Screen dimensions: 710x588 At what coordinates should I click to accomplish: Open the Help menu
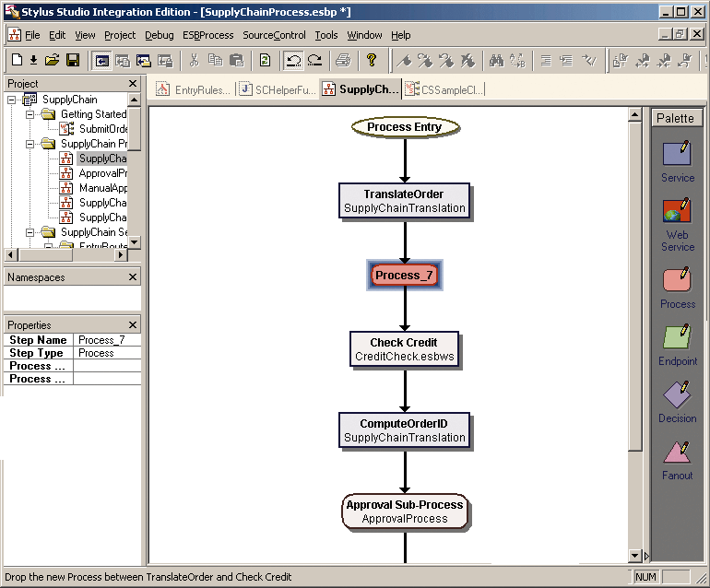click(x=401, y=35)
